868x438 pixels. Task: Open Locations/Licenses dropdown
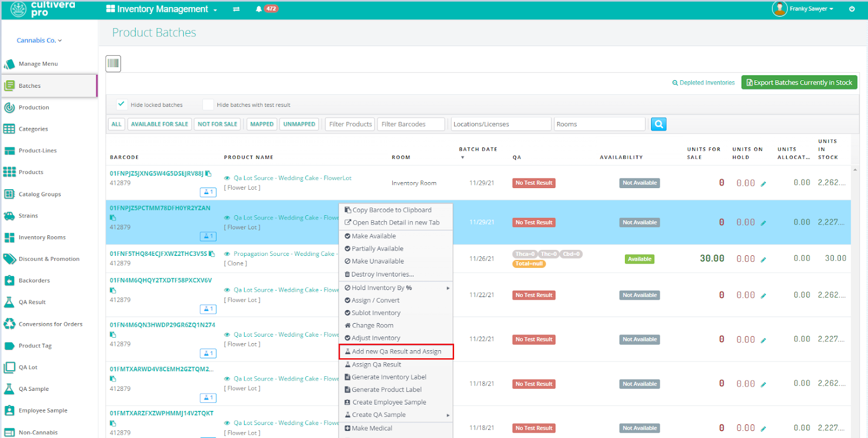501,124
